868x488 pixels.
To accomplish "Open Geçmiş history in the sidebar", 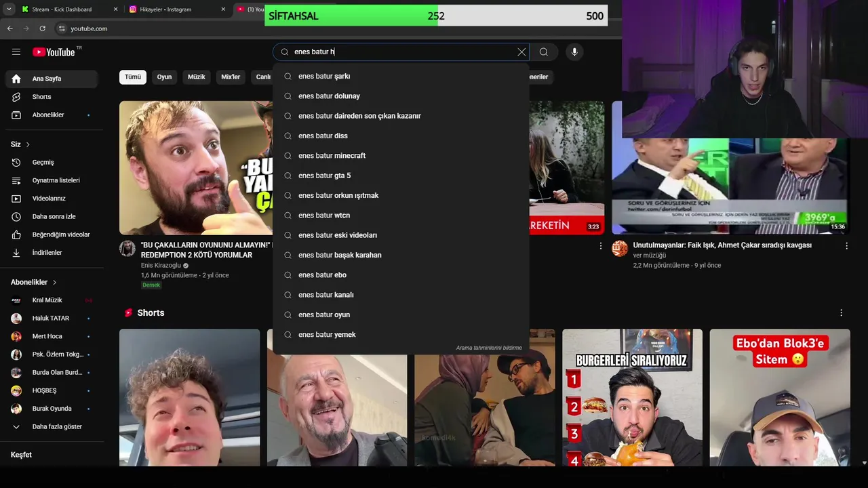I will click(52, 163).
